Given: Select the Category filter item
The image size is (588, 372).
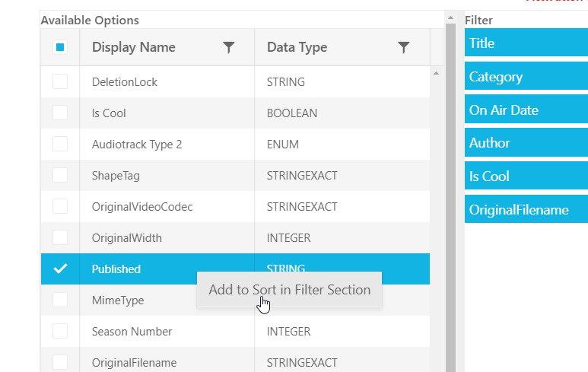Looking at the screenshot, I should pos(526,77).
